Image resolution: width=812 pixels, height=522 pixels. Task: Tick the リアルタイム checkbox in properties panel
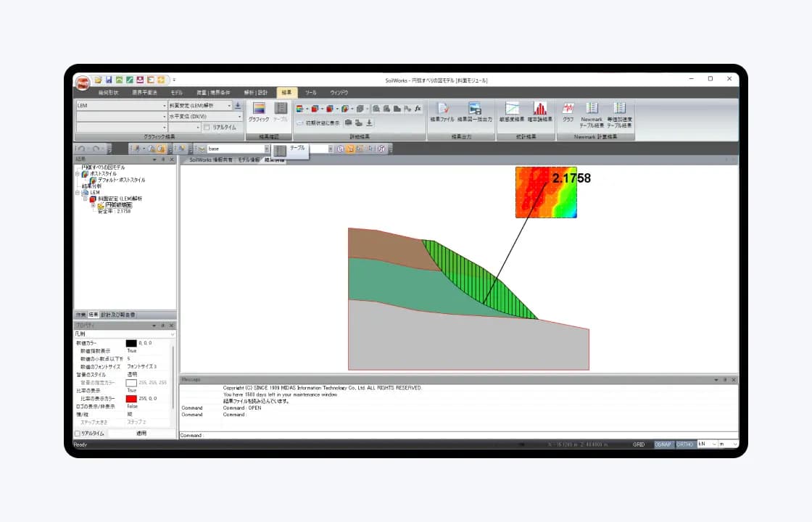[78, 434]
